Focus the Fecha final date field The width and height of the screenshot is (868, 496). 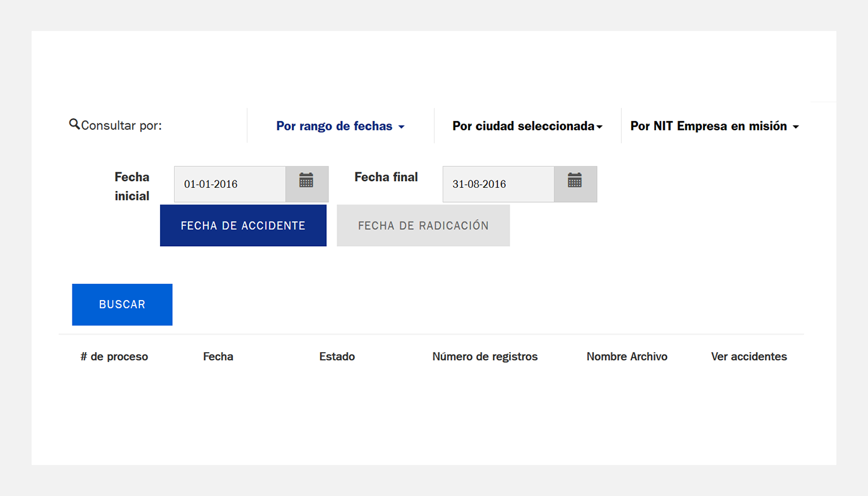pyautogui.click(x=498, y=184)
